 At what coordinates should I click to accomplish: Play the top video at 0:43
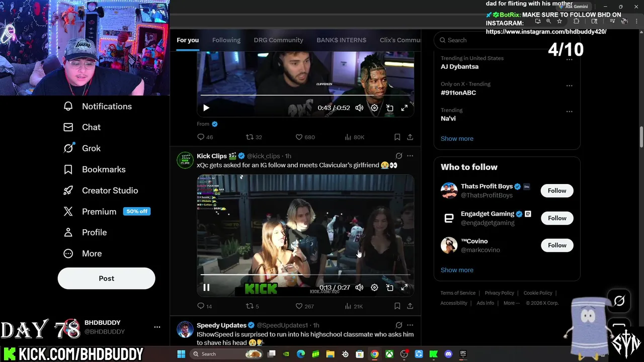click(206, 108)
